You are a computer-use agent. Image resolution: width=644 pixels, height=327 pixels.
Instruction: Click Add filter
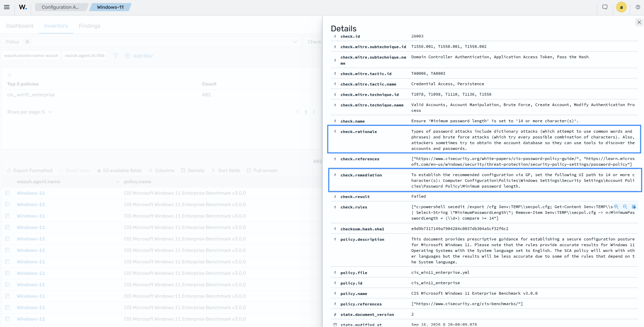pyautogui.click(x=139, y=56)
